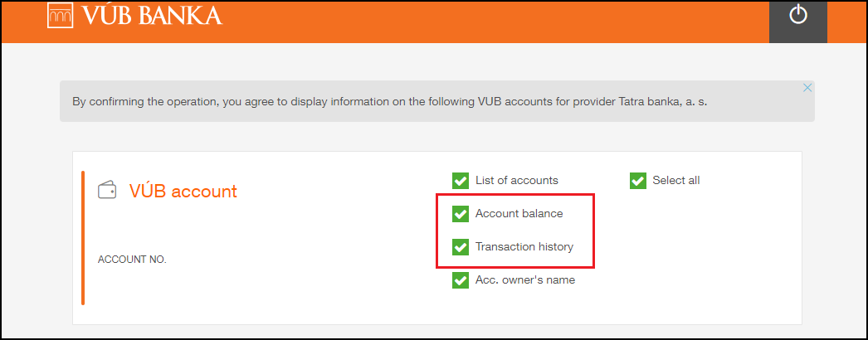
Task: Click the VÚB BANKA header wordmark
Action: 152,16
